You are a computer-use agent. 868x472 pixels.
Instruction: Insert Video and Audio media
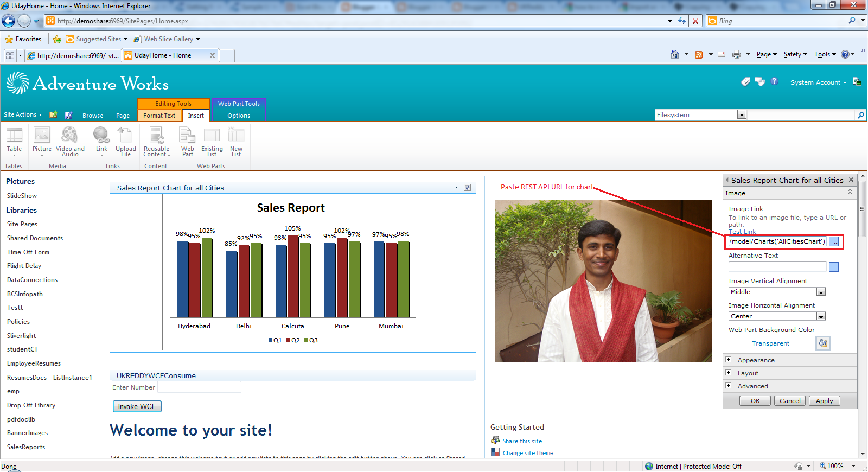[x=70, y=142]
